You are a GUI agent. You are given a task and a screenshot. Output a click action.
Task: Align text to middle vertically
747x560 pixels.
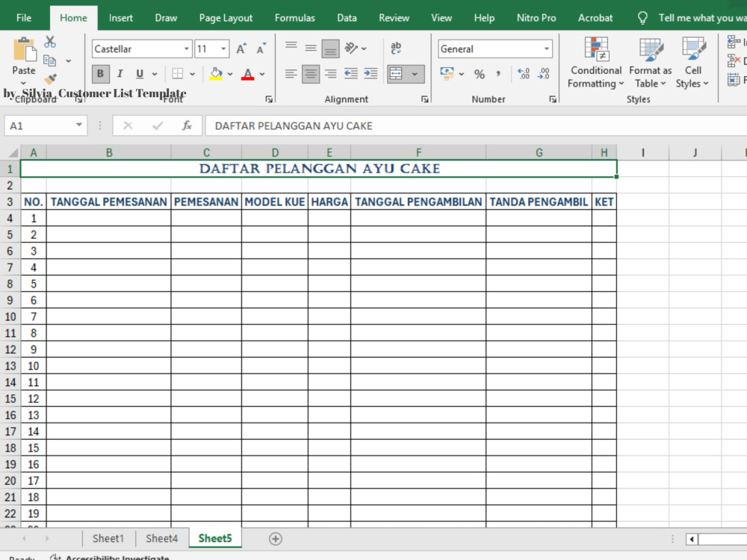coord(311,48)
